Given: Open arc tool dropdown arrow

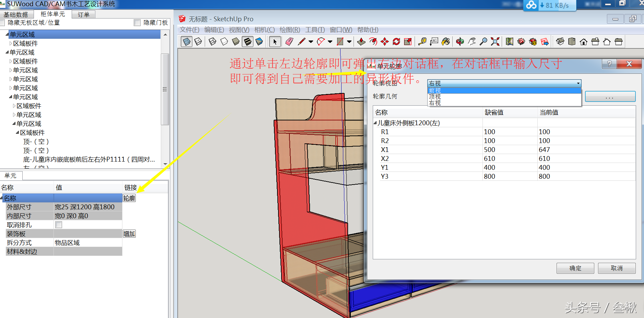Looking at the screenshot, I should [x=330, y=42].
